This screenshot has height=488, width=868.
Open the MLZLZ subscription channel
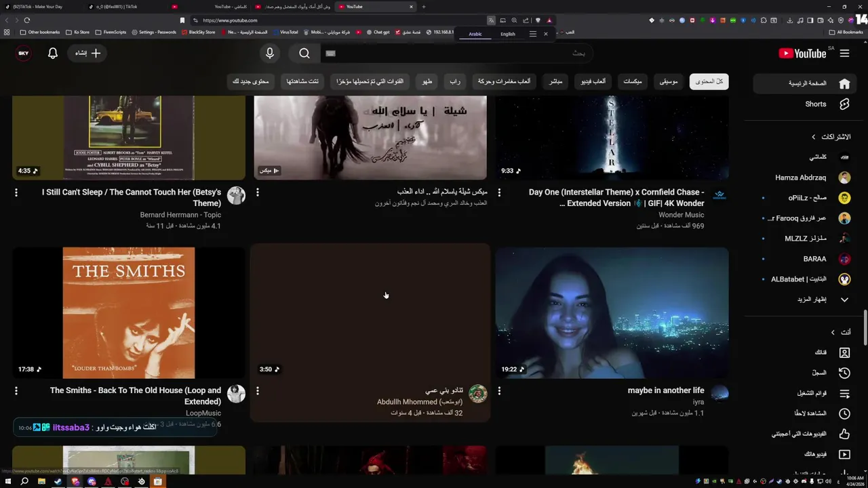pyautogui.click(x=806, y=239)
